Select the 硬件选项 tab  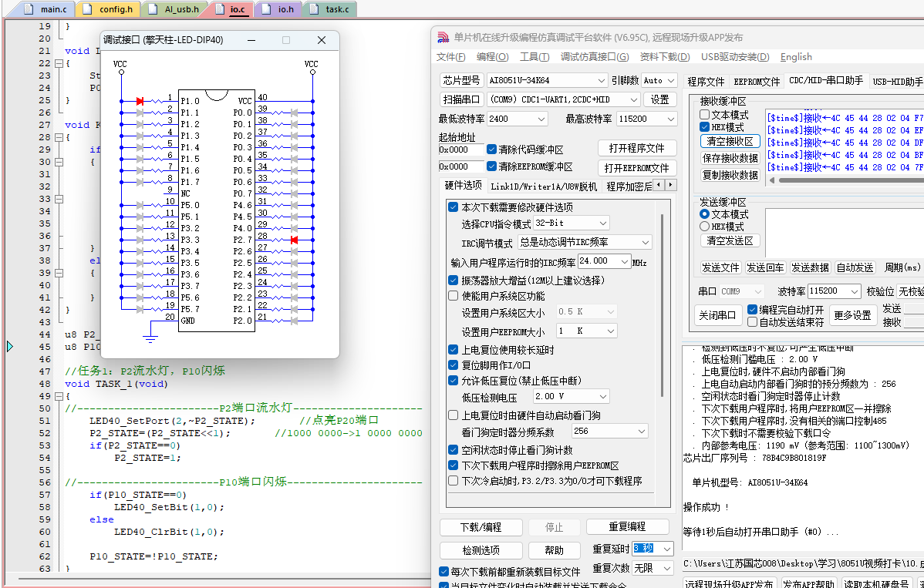(464, 186)
